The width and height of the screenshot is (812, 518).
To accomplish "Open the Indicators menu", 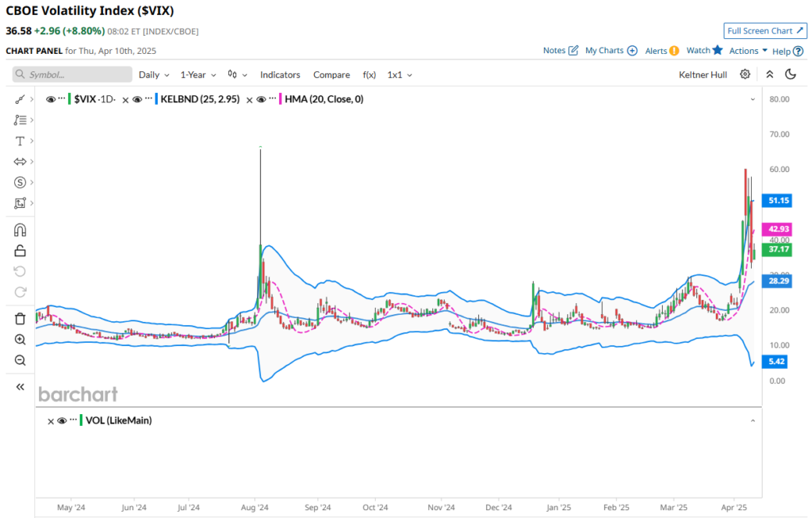I will (280, 75).
